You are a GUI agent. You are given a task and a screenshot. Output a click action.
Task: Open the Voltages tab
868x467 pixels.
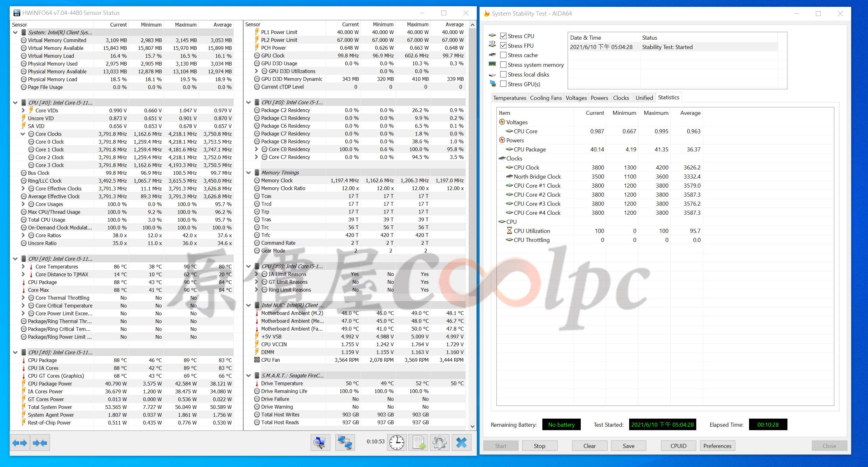576,98
